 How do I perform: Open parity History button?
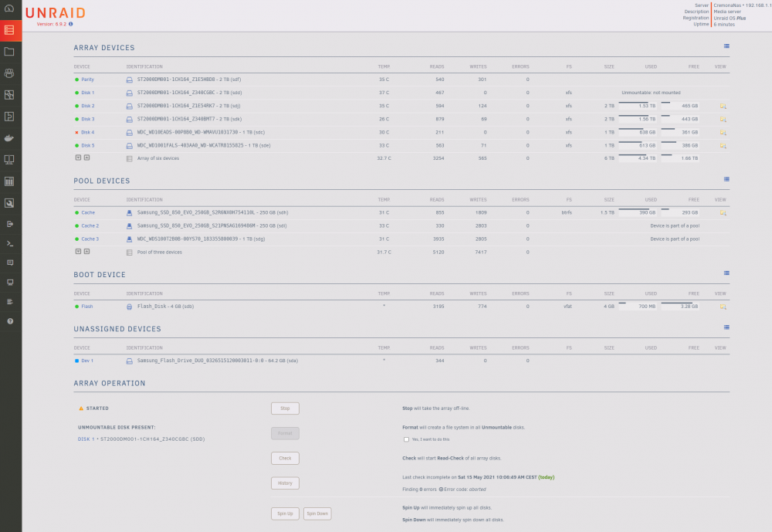click(285, 483)
